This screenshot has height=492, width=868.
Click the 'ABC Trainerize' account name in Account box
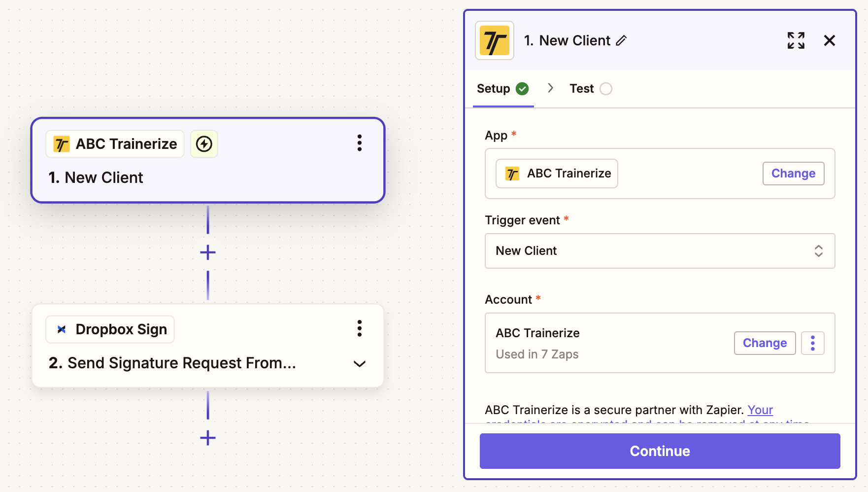click(x=537, y=333)
